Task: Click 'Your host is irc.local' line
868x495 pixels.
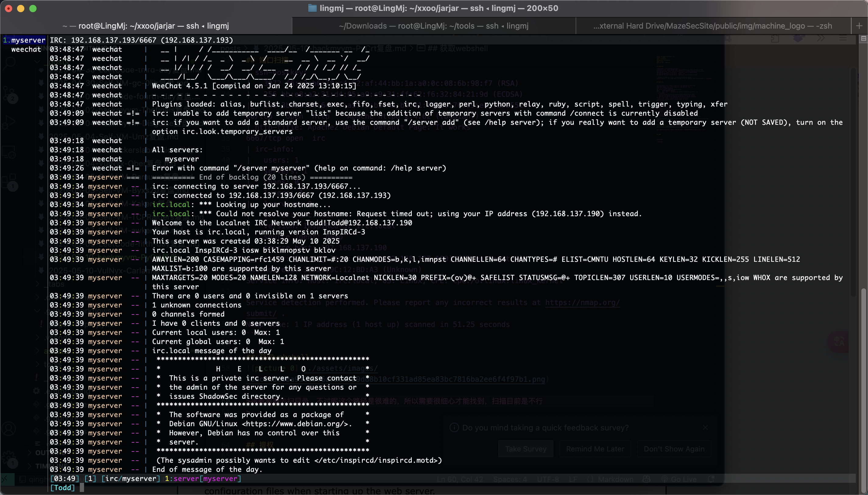Action: click(x=259, y=232)
